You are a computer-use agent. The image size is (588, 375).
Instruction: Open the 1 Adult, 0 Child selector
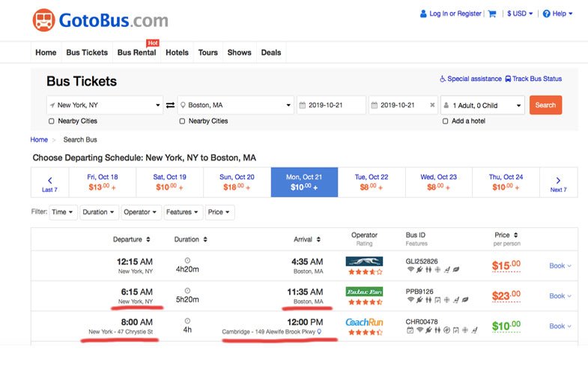coord(482,105)
